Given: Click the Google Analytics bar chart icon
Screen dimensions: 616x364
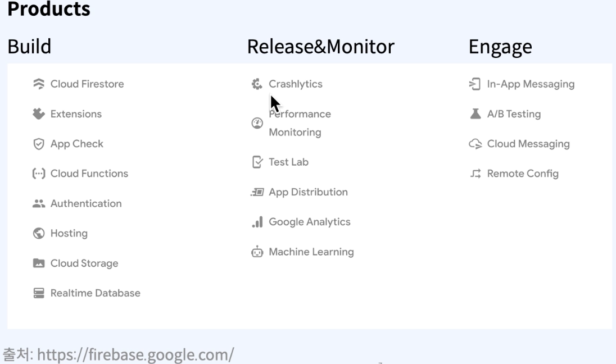Looking at the screenshot, I should click(257, 222).
